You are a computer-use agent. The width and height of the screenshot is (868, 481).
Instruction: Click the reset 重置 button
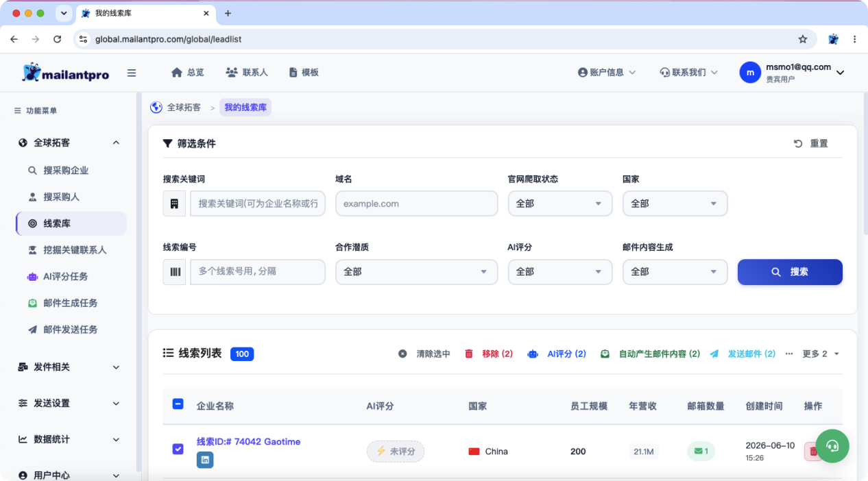[811, 143]
